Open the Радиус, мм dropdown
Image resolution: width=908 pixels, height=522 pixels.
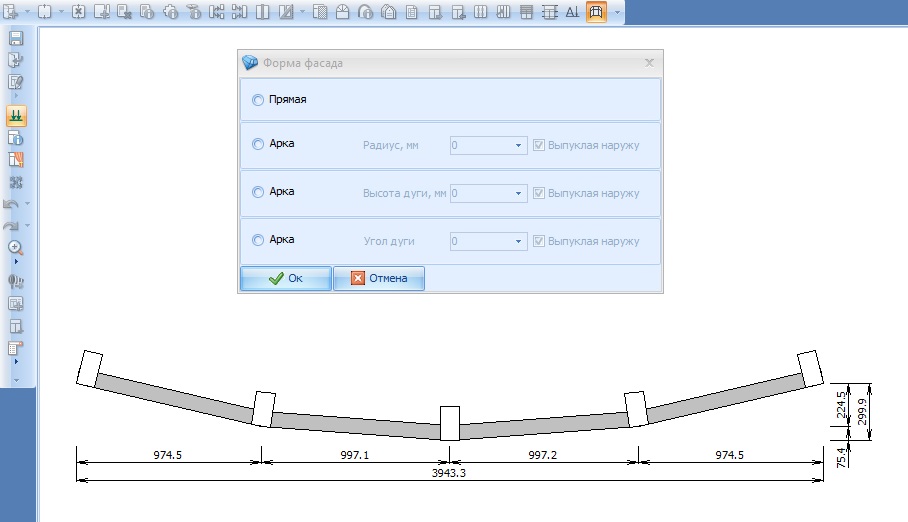tap(518, 145)
